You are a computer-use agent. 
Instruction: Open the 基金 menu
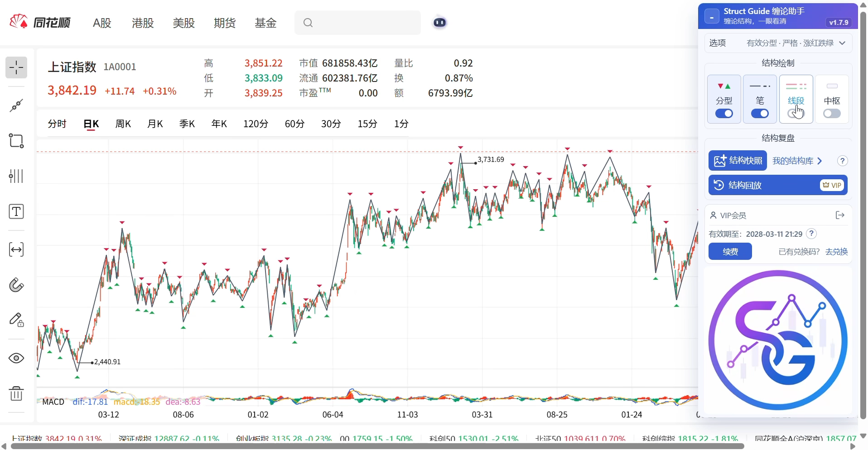pos(265,23)
